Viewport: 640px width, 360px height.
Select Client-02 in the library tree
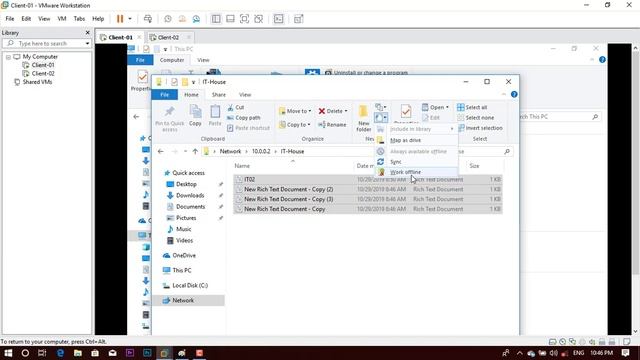pyautogui.click(x=42, y=73)
